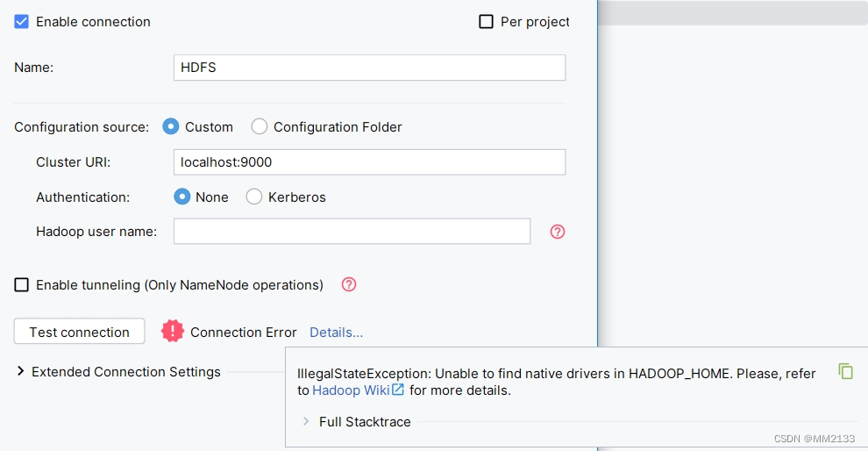Copy the error message with copy icon
868x451 pixels.
(846, 371)
